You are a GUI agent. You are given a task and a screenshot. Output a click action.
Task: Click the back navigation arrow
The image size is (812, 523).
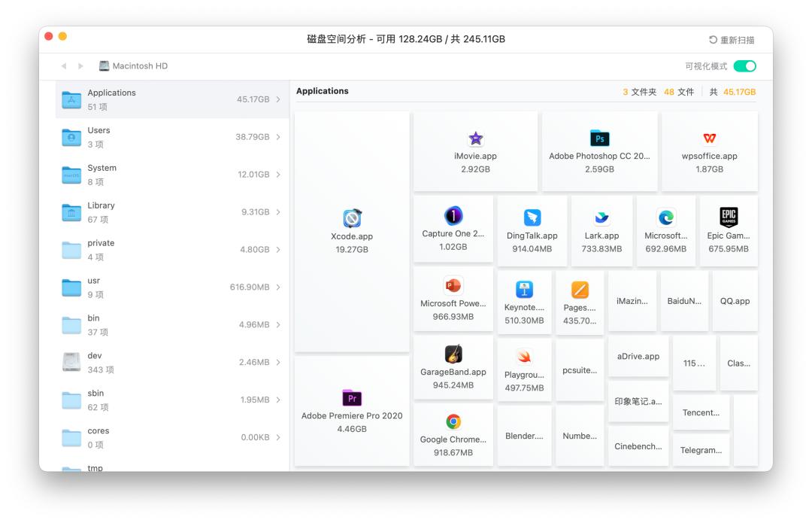tap(64, 65)
